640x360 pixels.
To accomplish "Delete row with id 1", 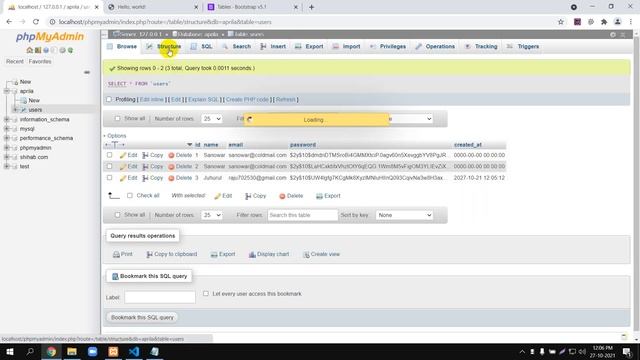I will coord(180,155).
